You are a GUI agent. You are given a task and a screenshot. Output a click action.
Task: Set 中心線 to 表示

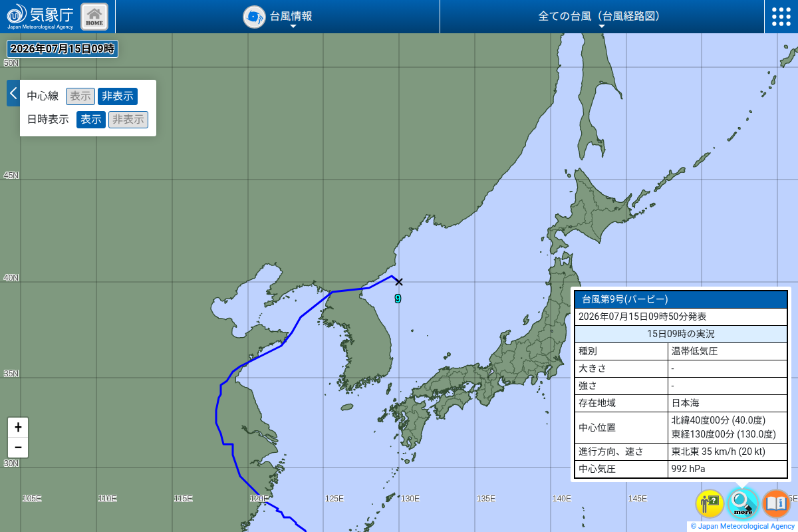pyautogui.click(x=80, y=96)
